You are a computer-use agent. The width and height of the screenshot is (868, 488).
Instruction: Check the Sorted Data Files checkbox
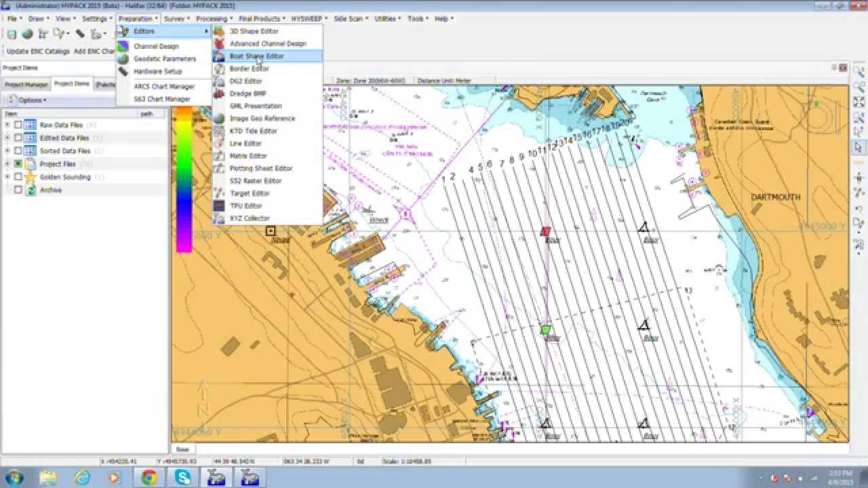tap(18, 150)
